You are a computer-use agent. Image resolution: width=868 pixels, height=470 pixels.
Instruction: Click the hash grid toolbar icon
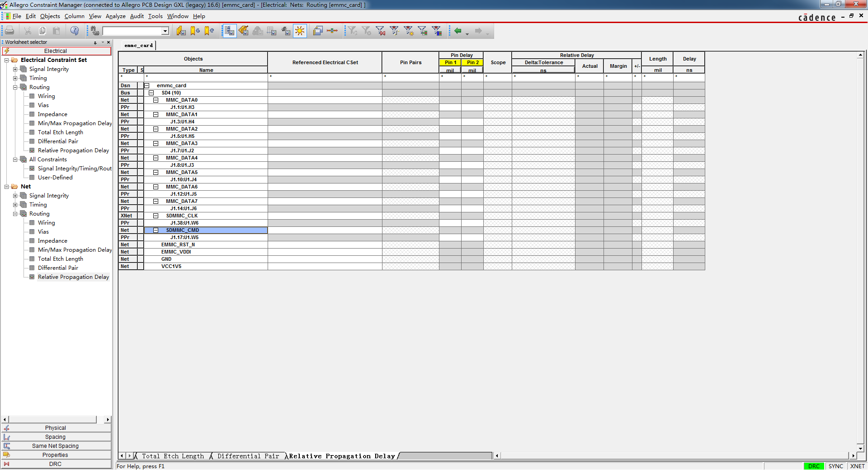click(x=286, y=31)
